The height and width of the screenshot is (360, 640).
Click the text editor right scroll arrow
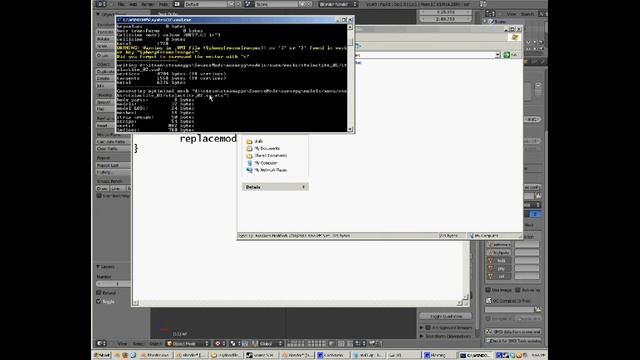click(460, 303)
